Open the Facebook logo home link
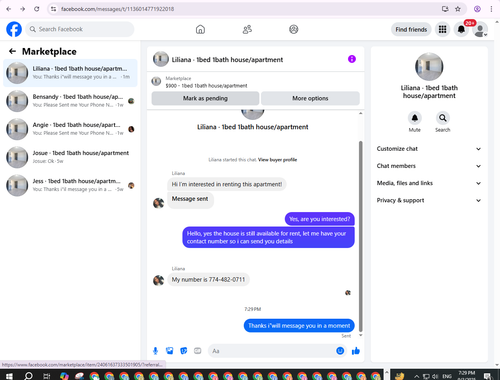The width and height of the screenshot is (500, 380). [14, 29]
